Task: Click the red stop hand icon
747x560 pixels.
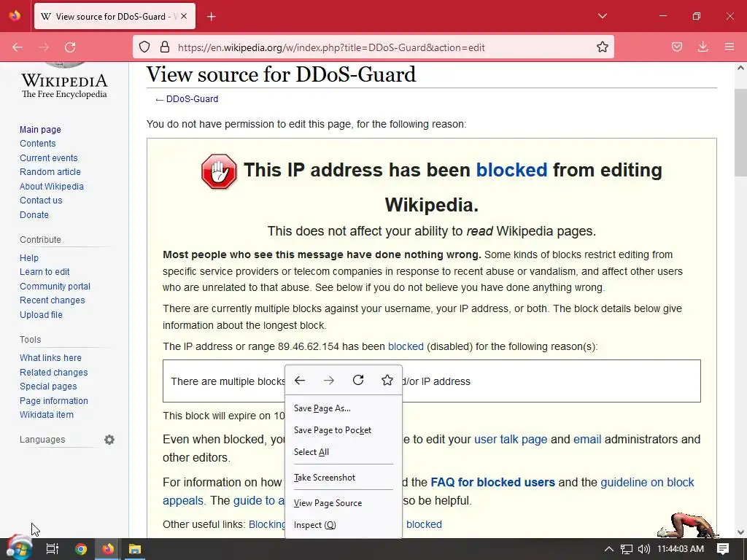Action: pos(219,171)
